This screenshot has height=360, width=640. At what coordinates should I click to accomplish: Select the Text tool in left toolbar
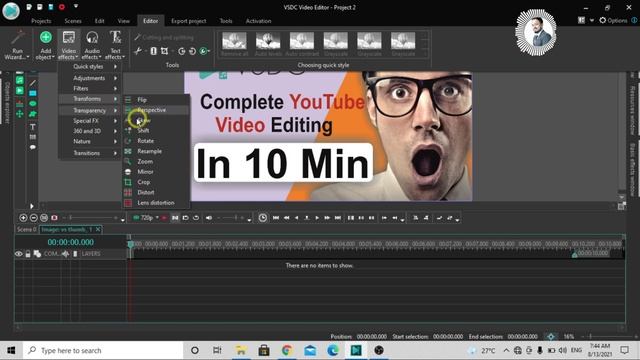point(33,127)
